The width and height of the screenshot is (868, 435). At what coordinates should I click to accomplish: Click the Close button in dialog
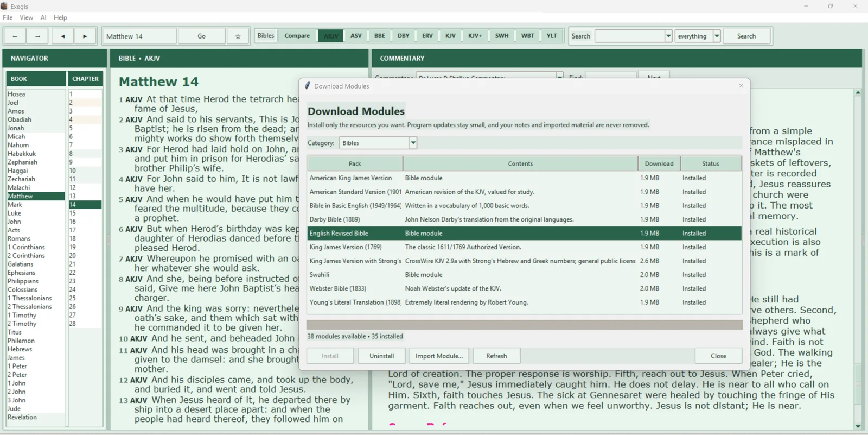tap(718, 356)
